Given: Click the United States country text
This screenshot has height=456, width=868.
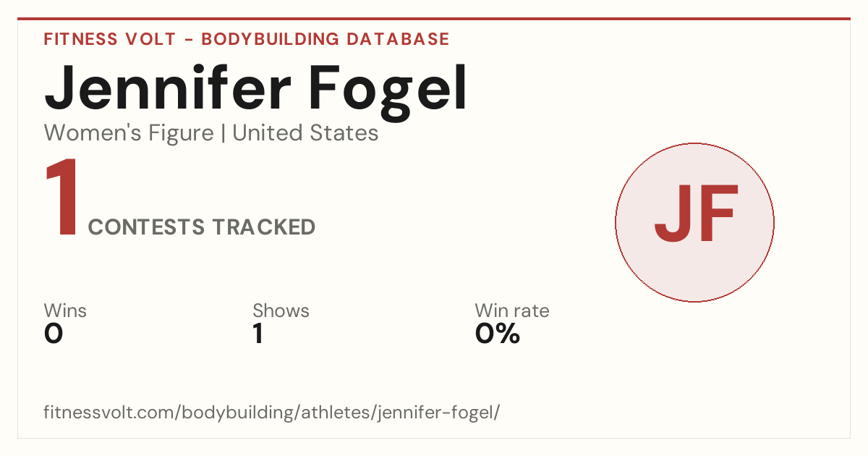Looking at the screenshot, I should tap(305, 133).
